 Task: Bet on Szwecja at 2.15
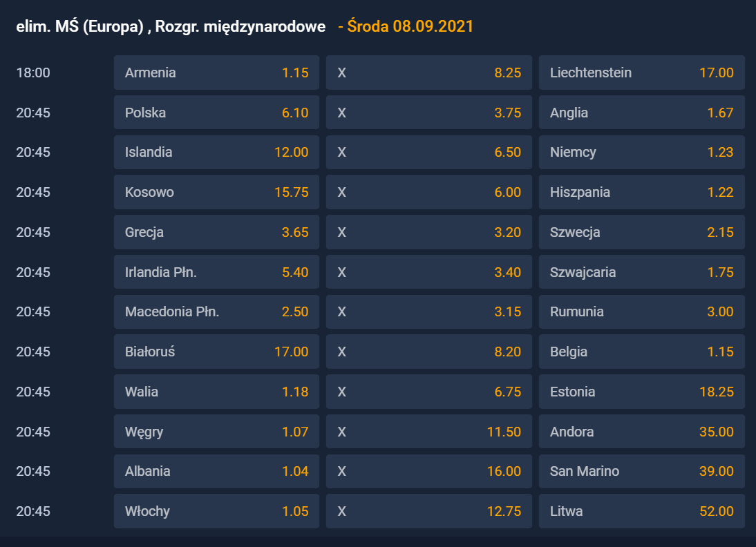tap(642, 232)
